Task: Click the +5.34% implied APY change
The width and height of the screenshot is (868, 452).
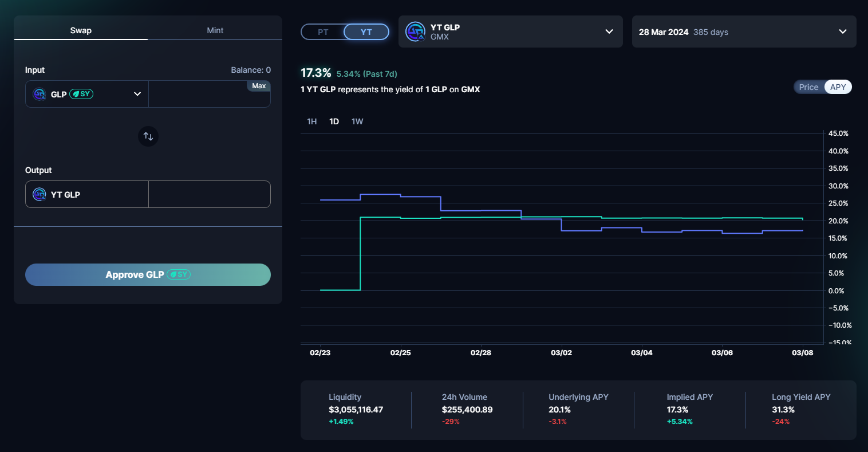Action: [680, 422]
